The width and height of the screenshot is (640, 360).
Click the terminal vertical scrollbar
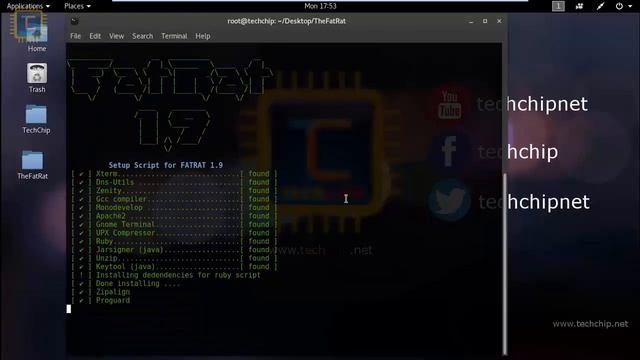[x=505, y=264]
